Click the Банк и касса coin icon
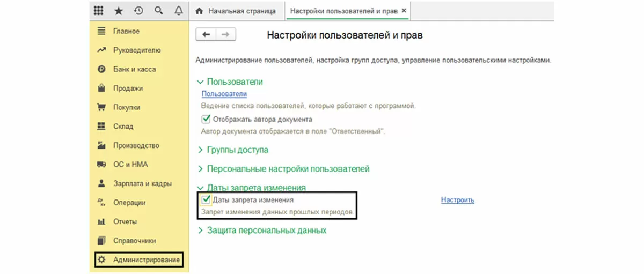 click(x=101, y=69)
